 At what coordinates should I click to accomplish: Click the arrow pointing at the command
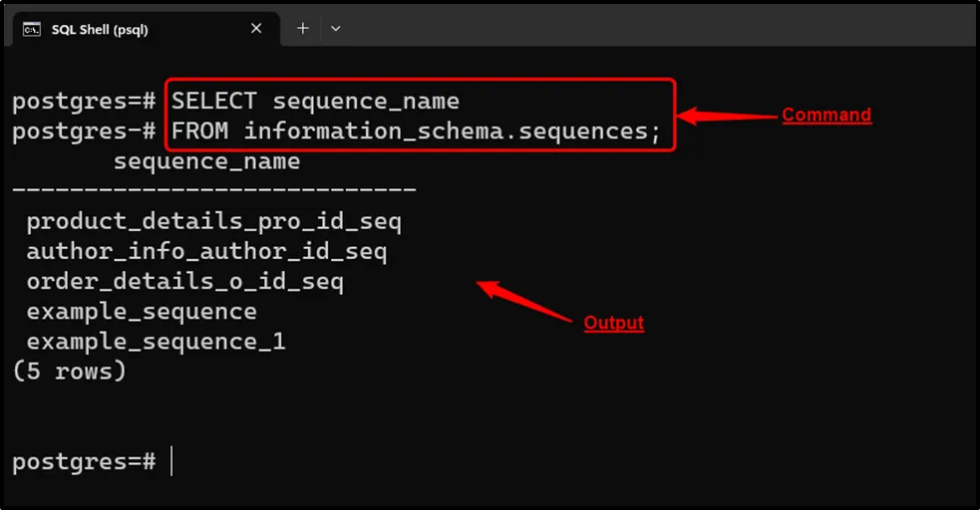click(728, 117)
